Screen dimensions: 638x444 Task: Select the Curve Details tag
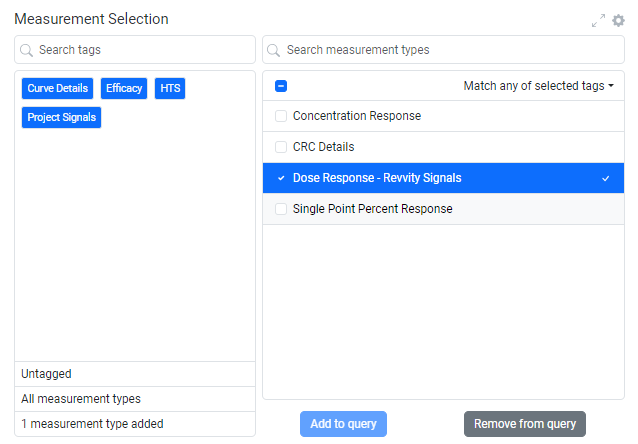click(58, 88)
